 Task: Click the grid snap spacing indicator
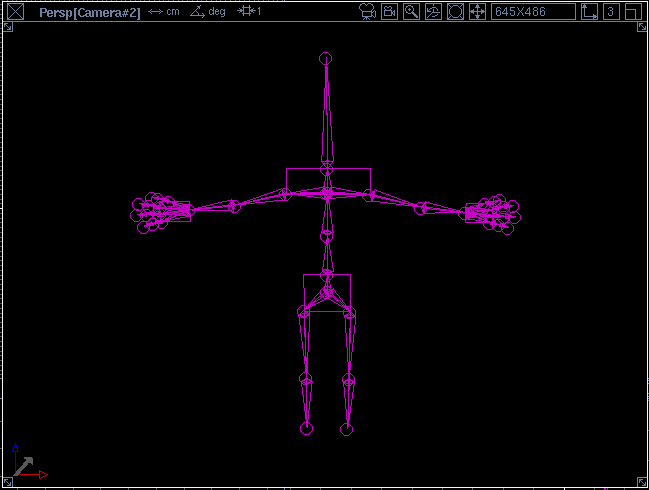(x=249, y=11)
